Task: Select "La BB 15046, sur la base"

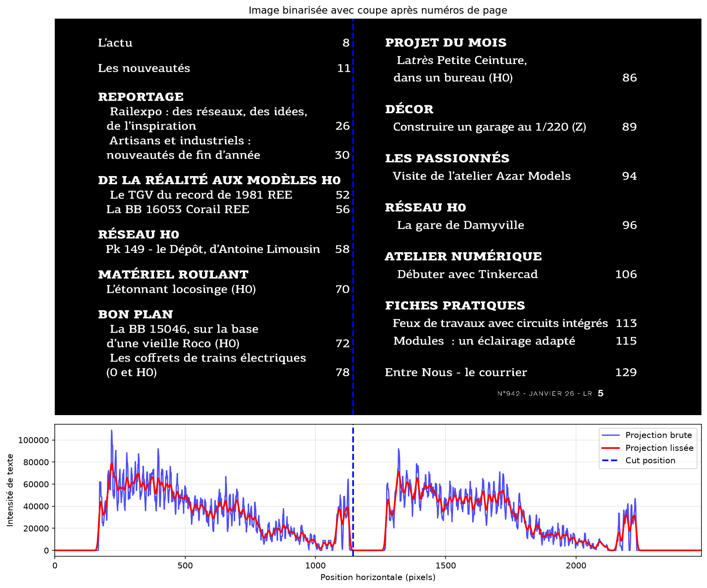Action: pyautogui.click(x=184, y=329)
